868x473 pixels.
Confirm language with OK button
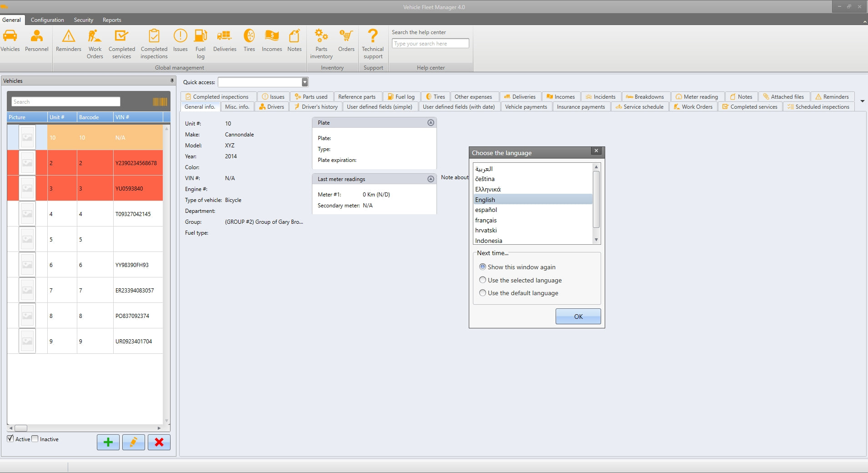[578, 317]
